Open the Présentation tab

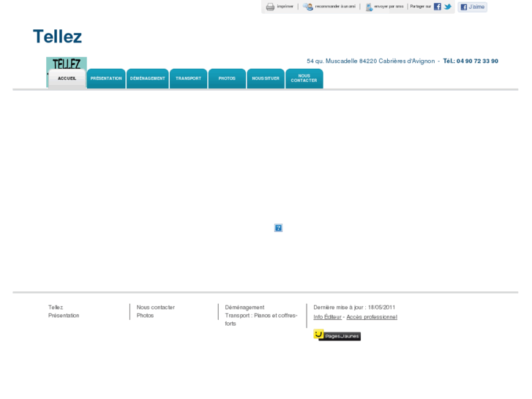(x=106, y=78)
